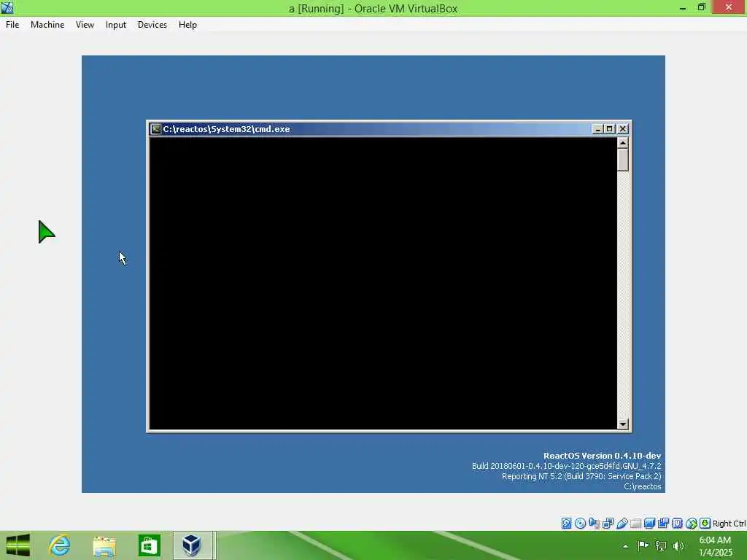Click the optical disc status icon

pyautogui.click(x=580, y=524)
